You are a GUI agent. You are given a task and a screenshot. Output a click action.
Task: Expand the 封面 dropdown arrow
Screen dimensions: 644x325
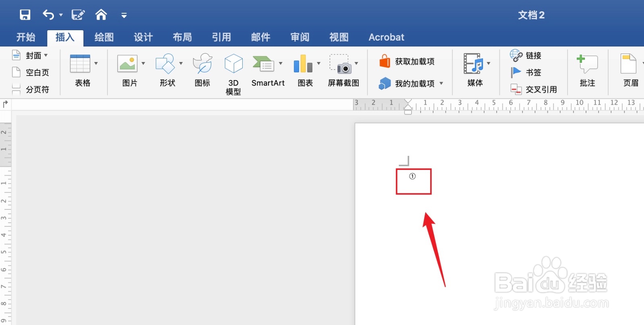point(46,55)
